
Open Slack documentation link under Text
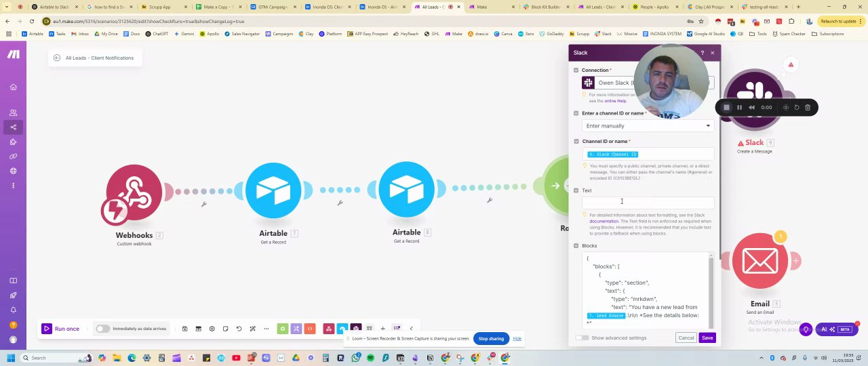[604, 221]
